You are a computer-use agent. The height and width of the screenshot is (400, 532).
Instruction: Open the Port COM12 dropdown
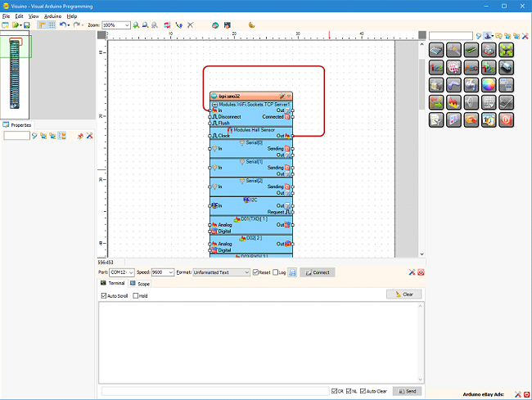(131, 272)
